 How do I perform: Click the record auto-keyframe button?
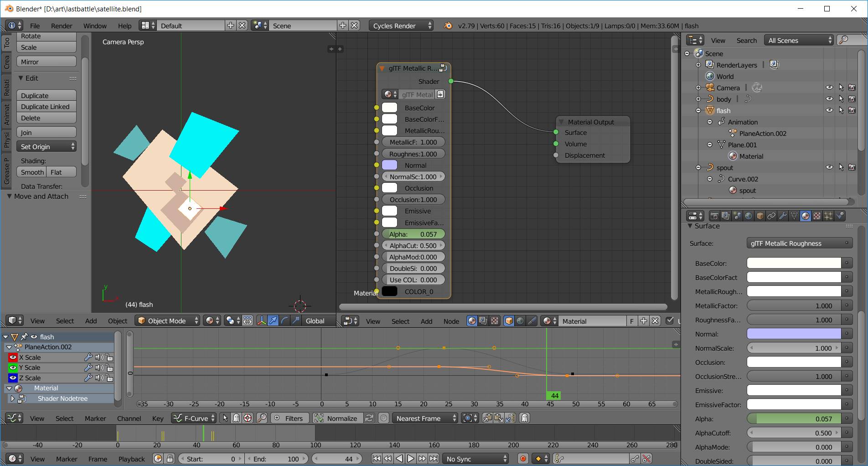click(x=523, y=459)
